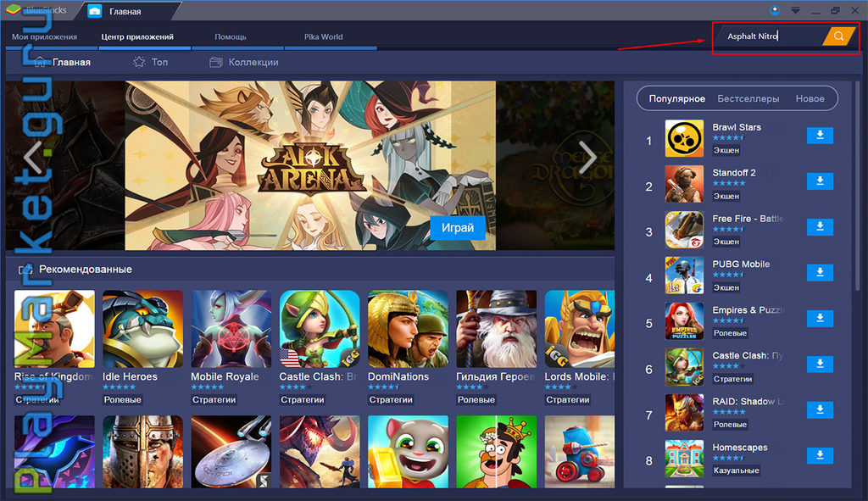Select the Бестселлеры list filter
Screen dimensions: 868x501
pyautogui.click(x=748, y=98)
